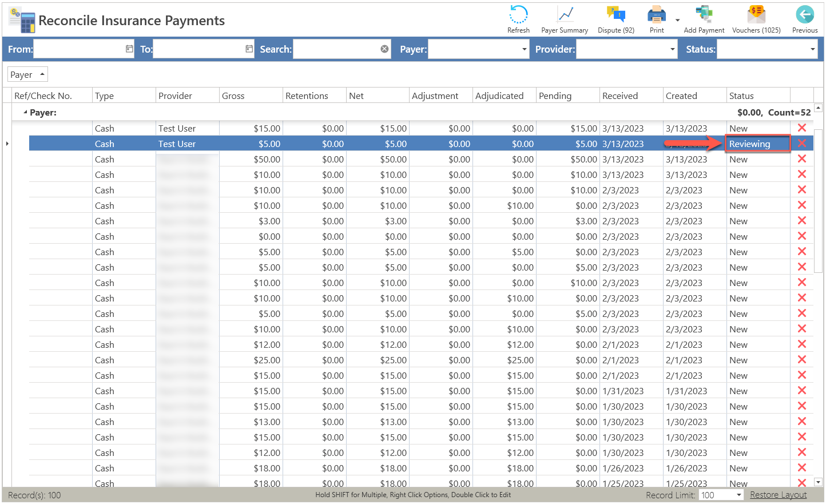Screen dimensions: 826x504
Task: Click the Payer grouping chip
Action: tap(27, 74)
